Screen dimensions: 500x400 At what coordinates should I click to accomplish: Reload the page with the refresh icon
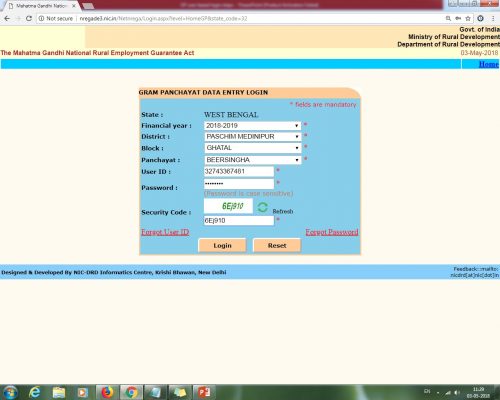[29, 19]
